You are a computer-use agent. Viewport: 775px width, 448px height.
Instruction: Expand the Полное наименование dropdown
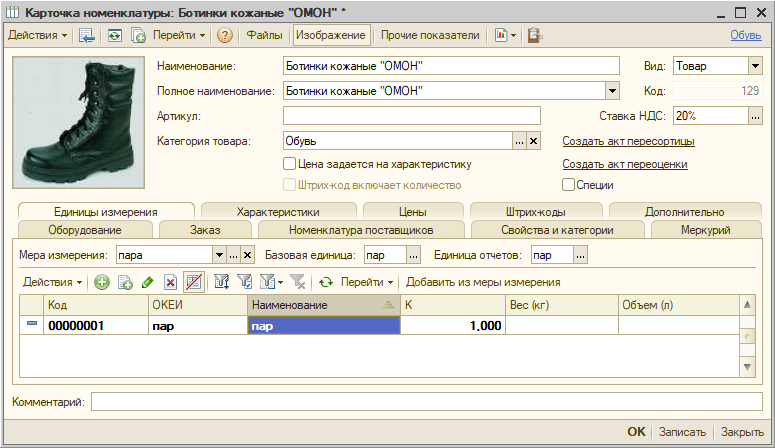613,91
